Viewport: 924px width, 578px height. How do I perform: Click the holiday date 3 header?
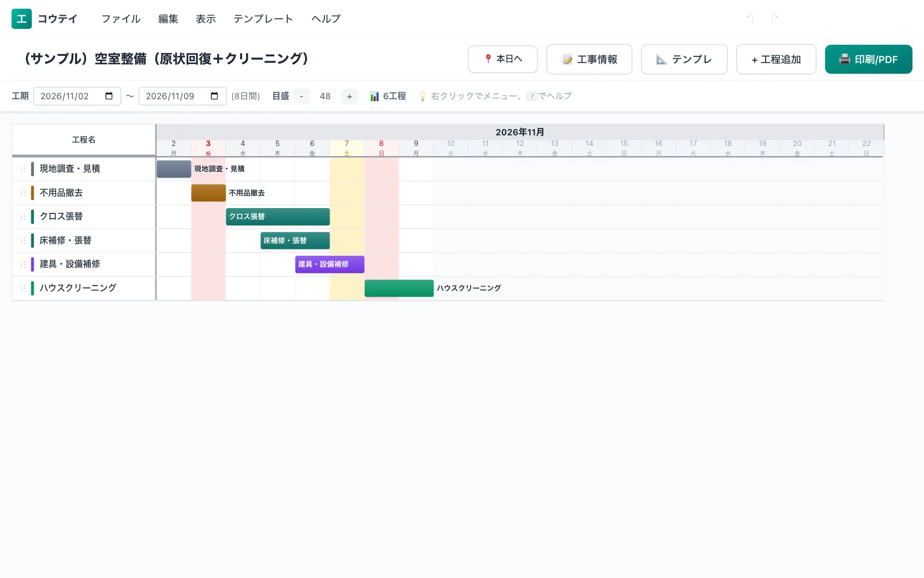click(208, 148)
